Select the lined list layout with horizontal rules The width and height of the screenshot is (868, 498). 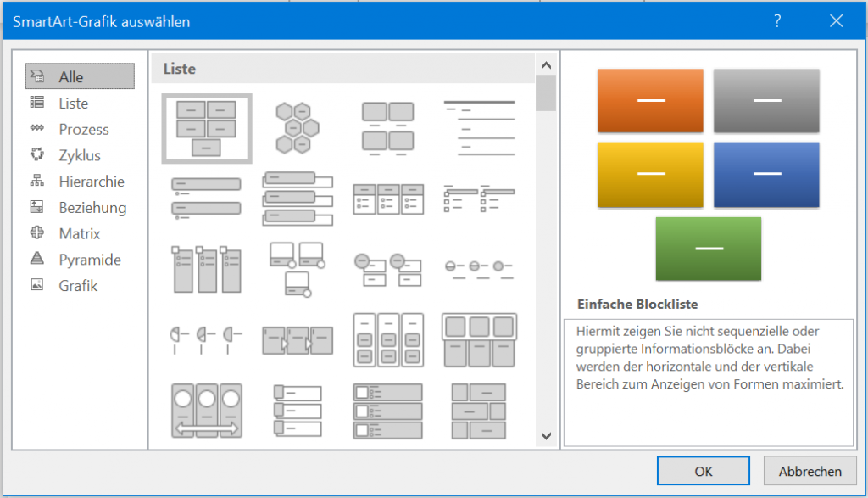(479, 128)
